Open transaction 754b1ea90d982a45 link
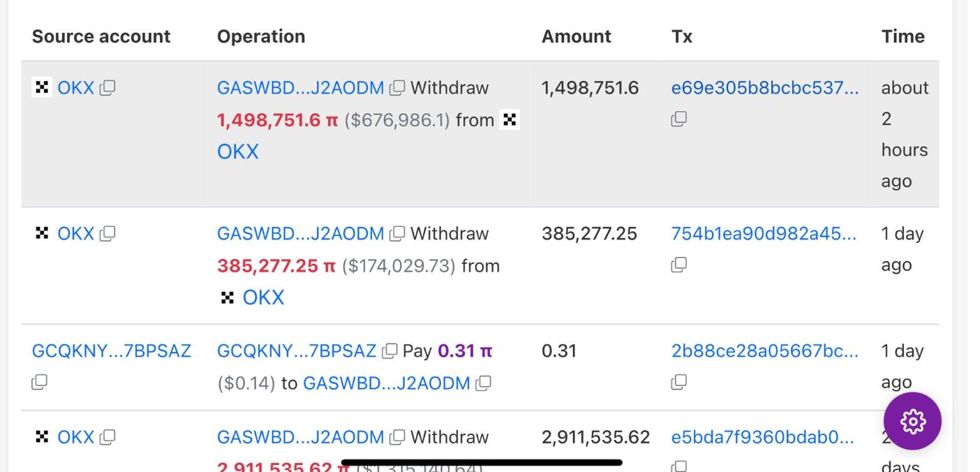Viewport: 980px width, 472px height. 764,233
